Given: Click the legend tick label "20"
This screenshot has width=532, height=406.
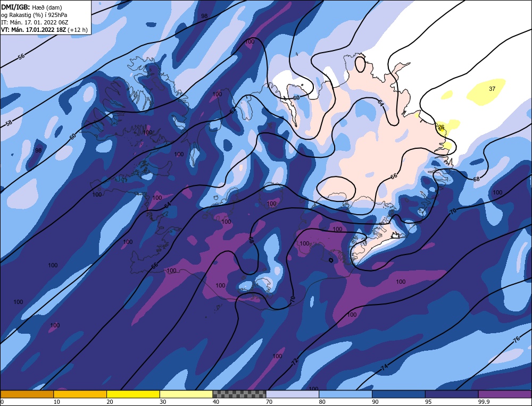Looking at the screenshot, I should 110,402.
